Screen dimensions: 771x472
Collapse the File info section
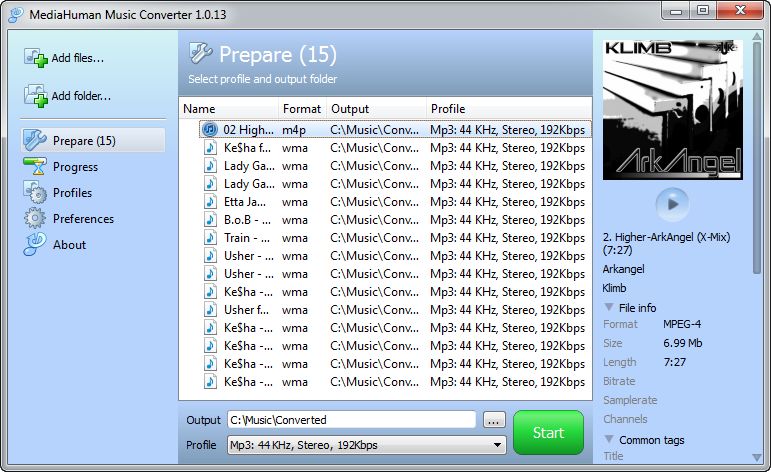coord(609,307)
